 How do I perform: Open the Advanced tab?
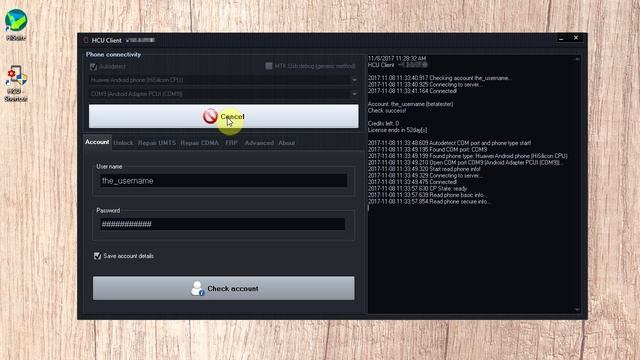(x=259, y=143)
